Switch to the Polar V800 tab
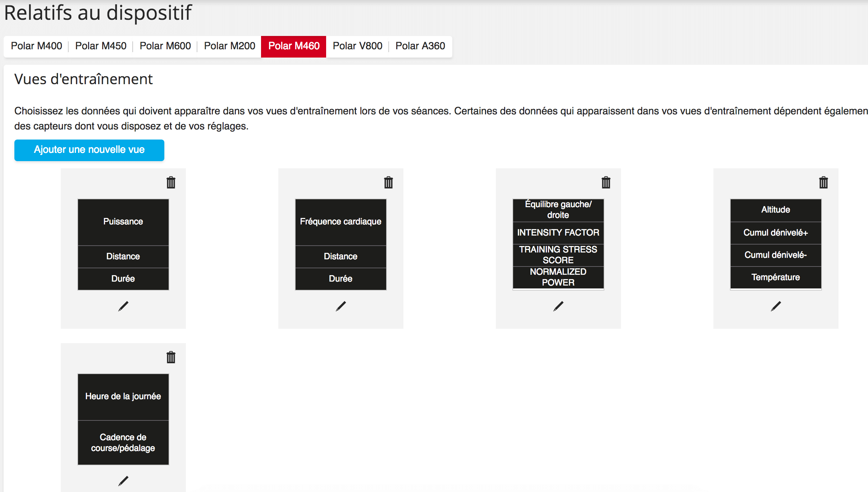Screen dimensions: 868x492 (357, 46)
